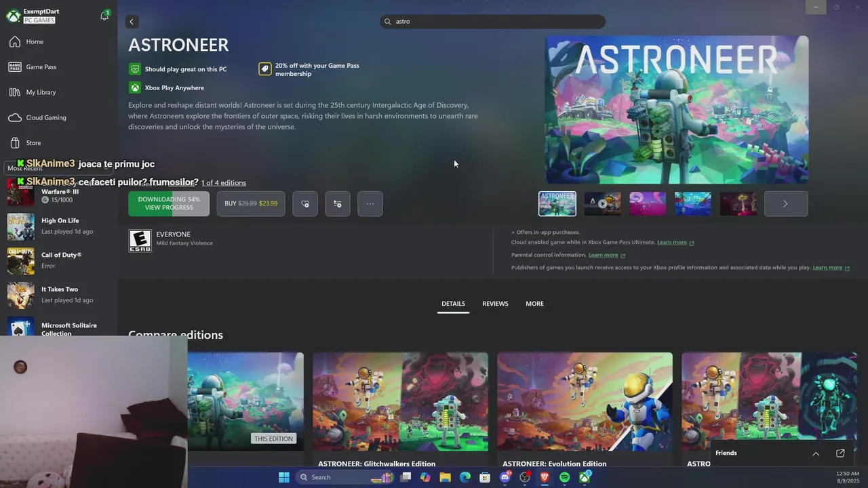
Task: Open ASTRONEER Evolution Edition card
Action: (x=585, y=410)
